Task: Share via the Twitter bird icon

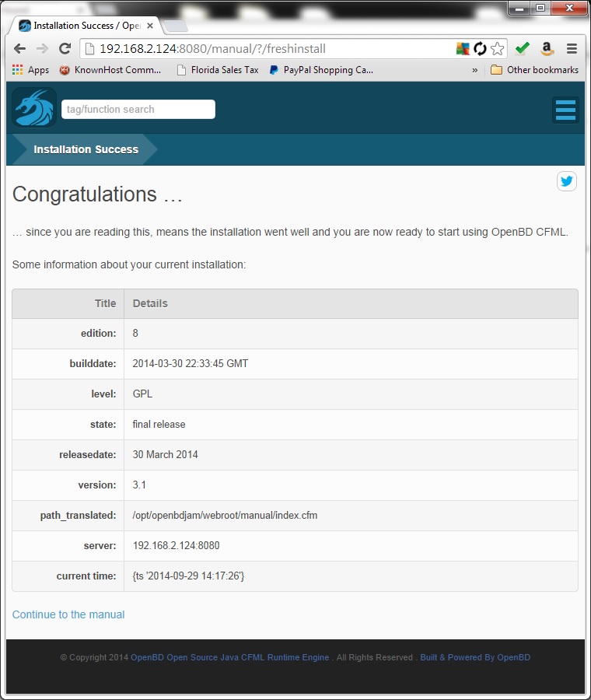Action: (x=566, y=181)
